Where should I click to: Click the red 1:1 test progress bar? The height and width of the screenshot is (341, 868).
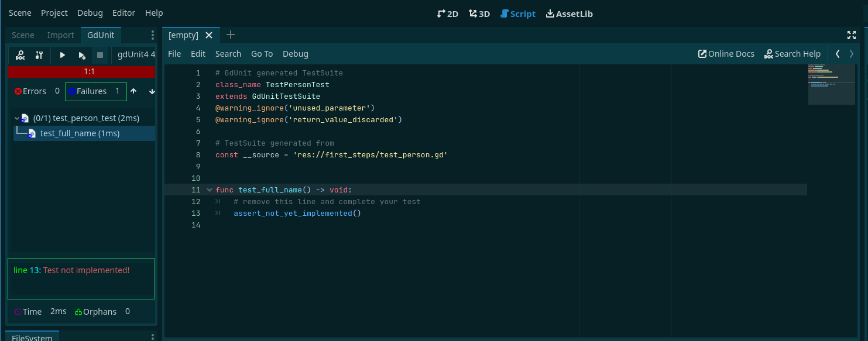81,71
